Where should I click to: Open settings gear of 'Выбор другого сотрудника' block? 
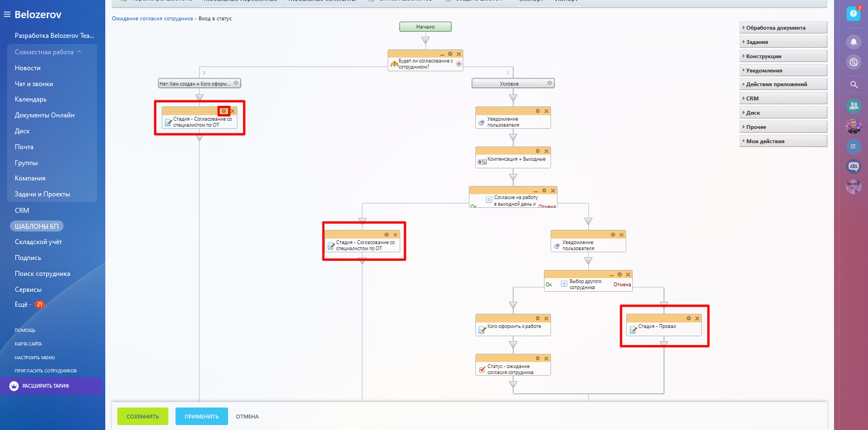tap(620, 274)
